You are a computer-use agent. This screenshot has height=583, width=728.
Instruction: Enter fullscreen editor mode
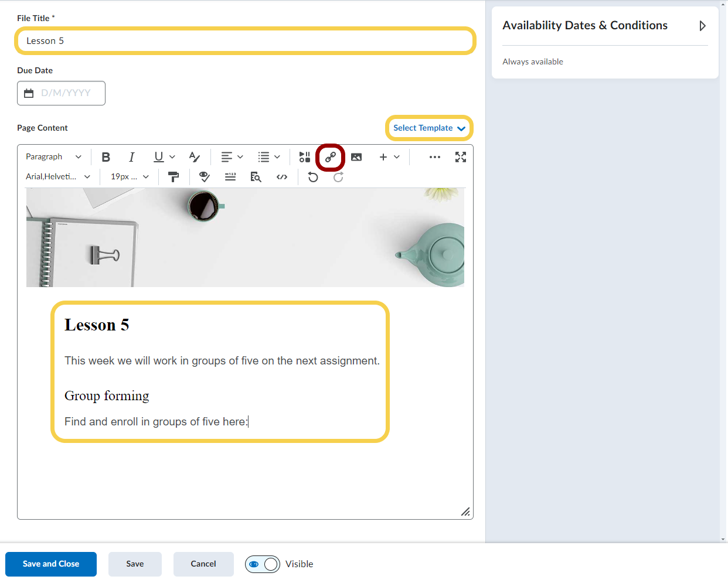[461, 157]
